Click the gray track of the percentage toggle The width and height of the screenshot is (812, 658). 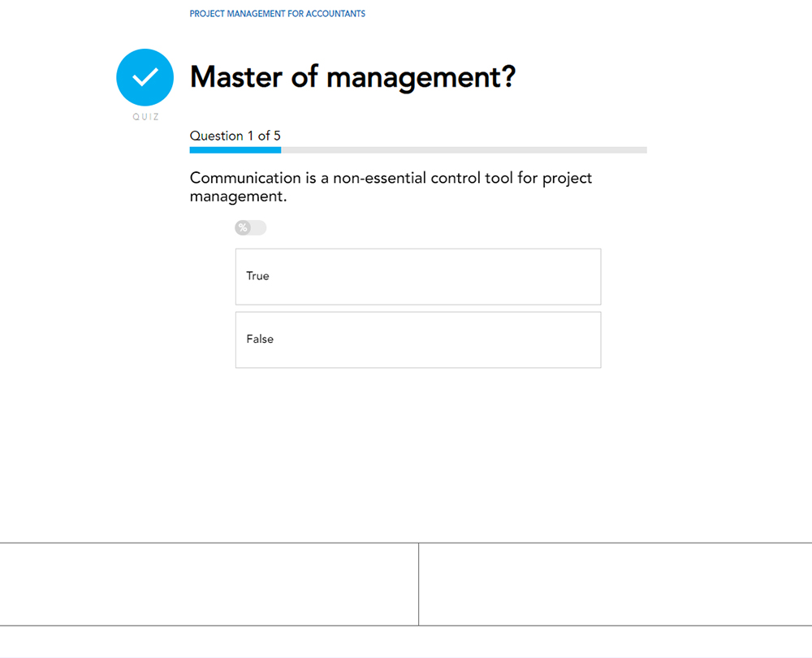pyautogui.click(x=258, y=227)
